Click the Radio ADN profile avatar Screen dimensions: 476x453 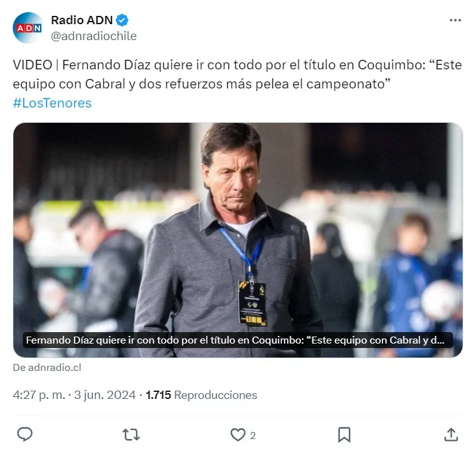pyautogui.click(x=28, y=28)
